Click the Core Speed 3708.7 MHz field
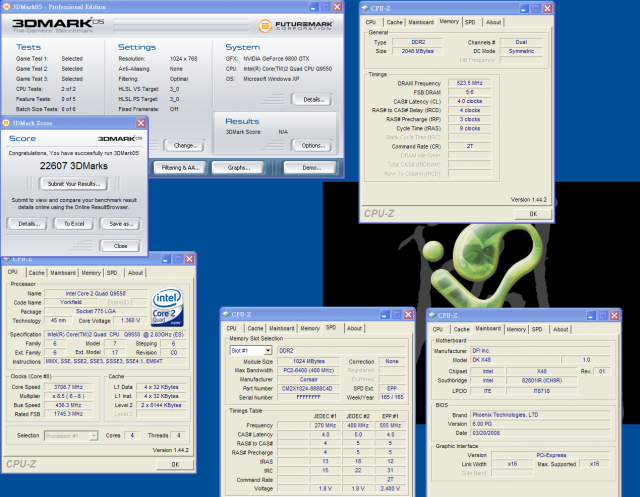 (69, 387)
